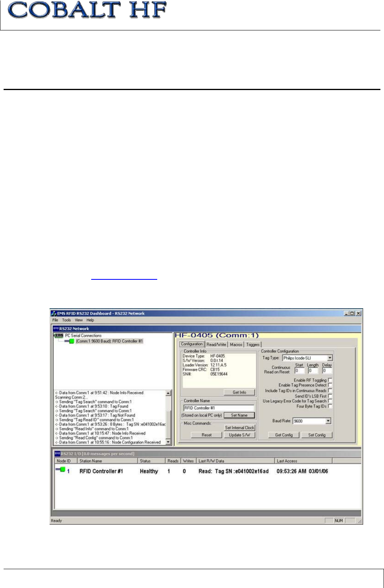
Task: Check Include Tag IDs in Continuous Reads
Action: tap(330, 390)
